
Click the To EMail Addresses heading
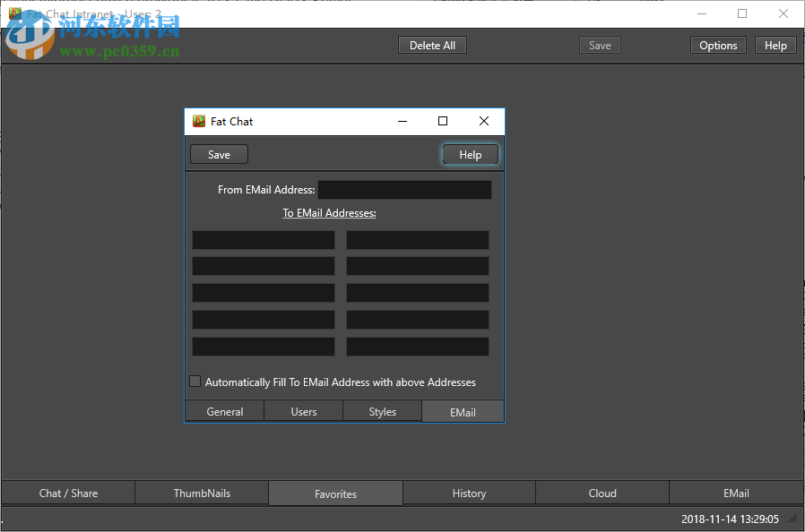pos(329,213)
